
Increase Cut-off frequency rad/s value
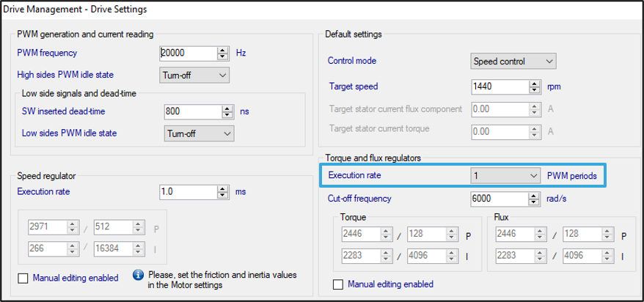[534, 196]
